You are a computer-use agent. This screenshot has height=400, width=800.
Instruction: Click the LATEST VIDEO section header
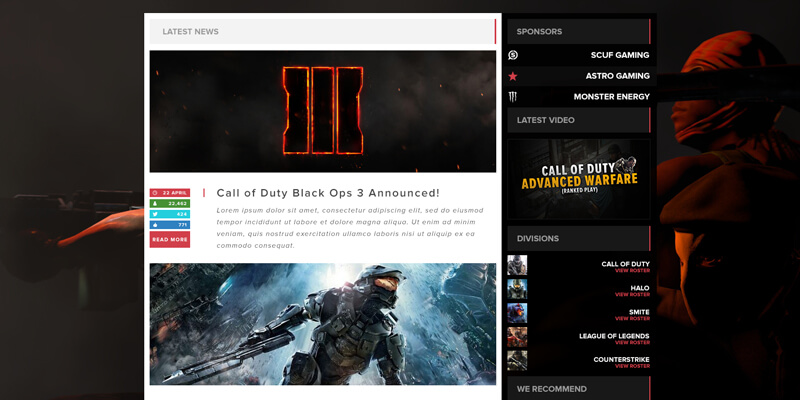click(579, 120)
